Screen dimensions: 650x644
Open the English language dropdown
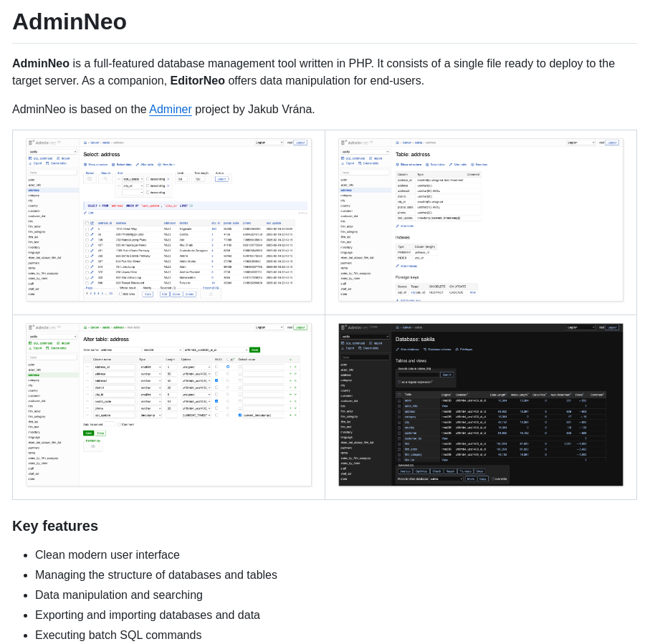[269, 143]
